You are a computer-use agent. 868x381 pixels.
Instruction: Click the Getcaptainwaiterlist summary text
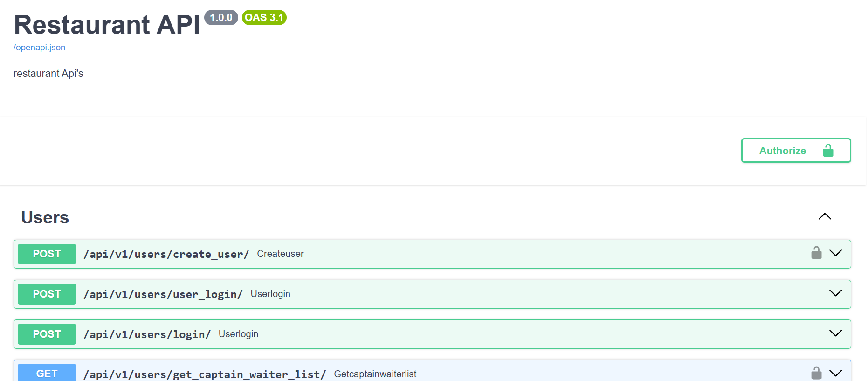click(x=375, y=374)
